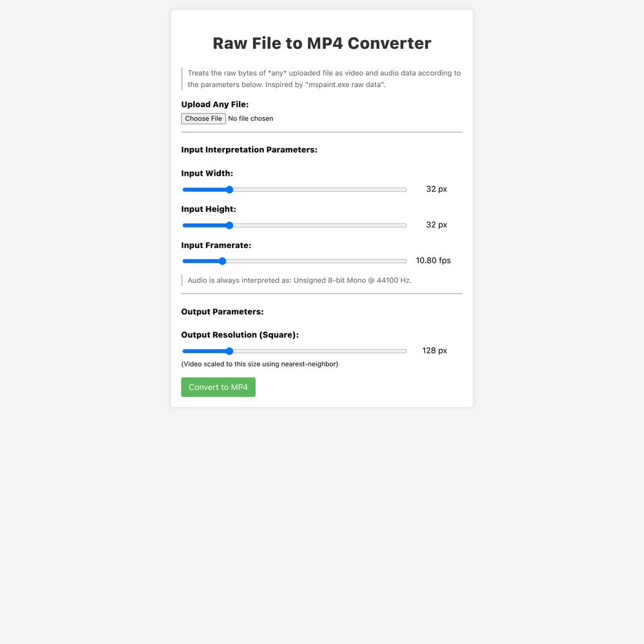Viewport: 644px width, 644px height.
Task: Click the gray unfilled Input Height track
Action: (x=319, y=225)
